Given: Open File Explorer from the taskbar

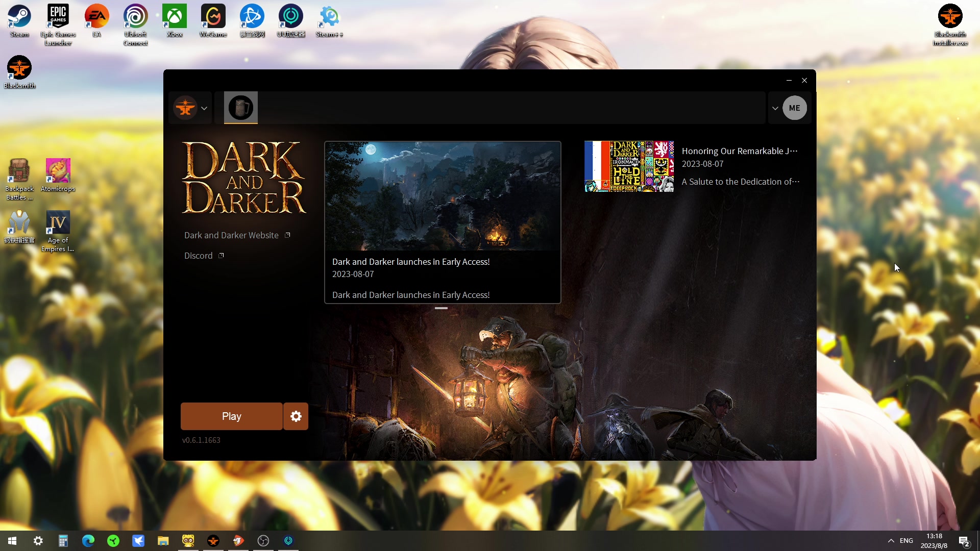Looking at the screenshot, I should [163, 541].
